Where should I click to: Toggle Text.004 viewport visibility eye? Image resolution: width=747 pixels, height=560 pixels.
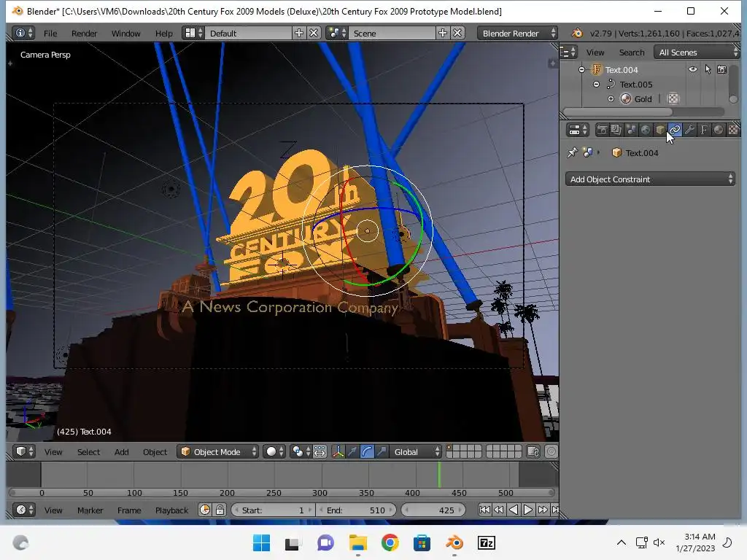pos(693,69)
